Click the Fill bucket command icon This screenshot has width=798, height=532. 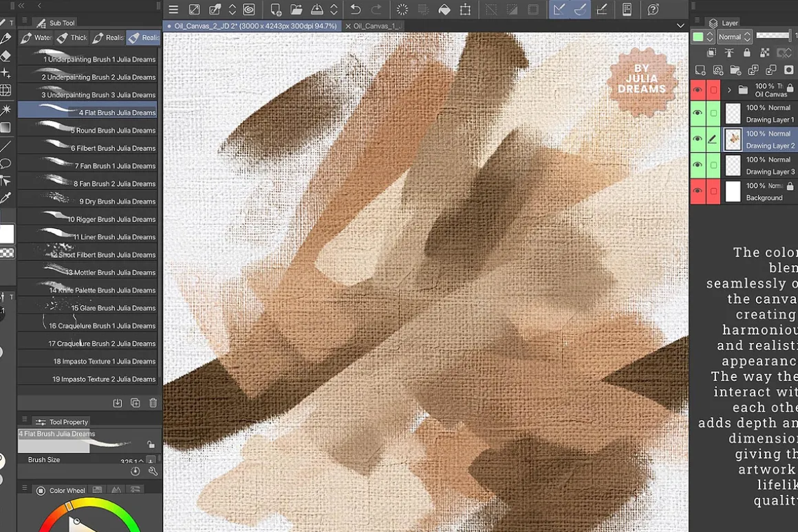pos(444,10)
